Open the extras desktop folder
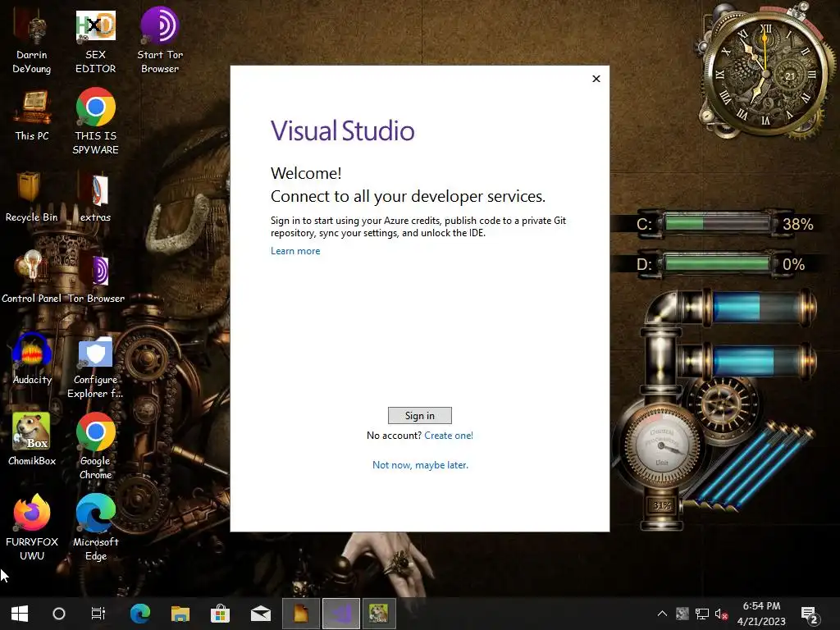Screen dimensions: 840x630 point(95,197)
